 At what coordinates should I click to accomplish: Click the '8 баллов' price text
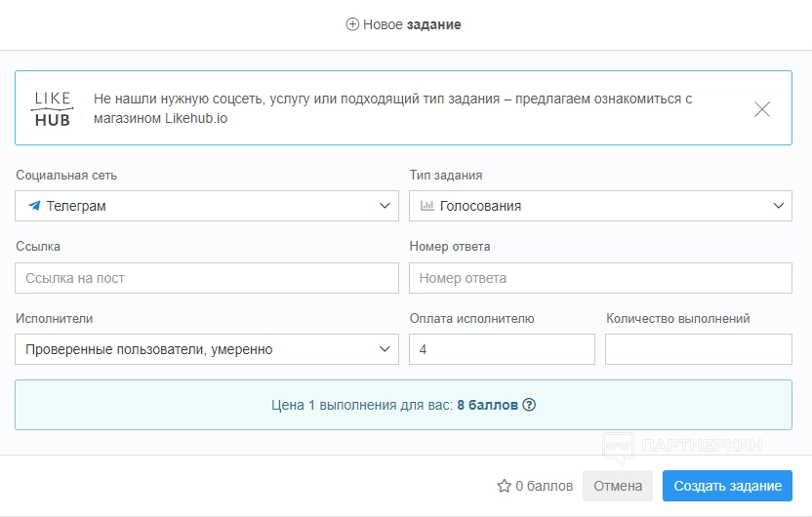[487, 405]
